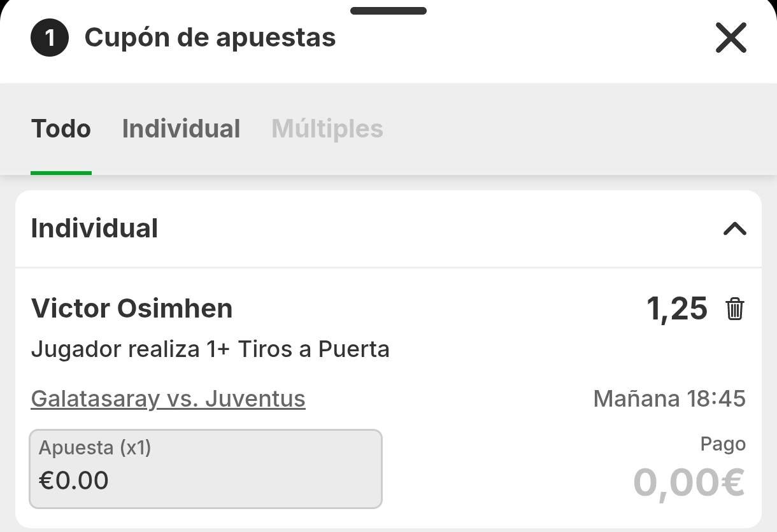Switch to the Todo tab
777x532 pixels.
(x=61, y=129)
